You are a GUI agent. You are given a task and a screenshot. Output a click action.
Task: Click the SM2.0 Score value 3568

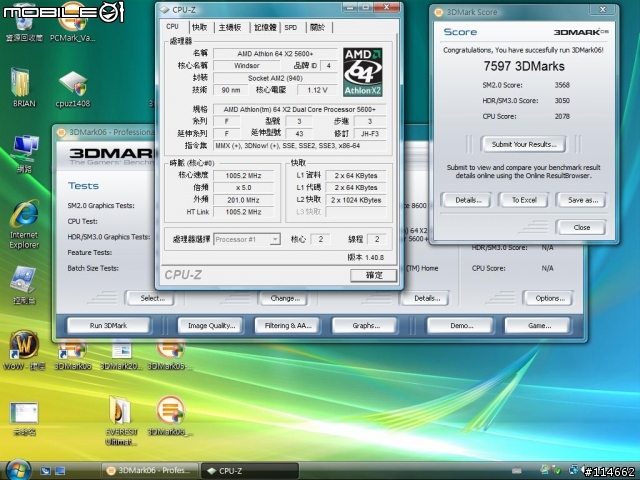coord(562,85)
